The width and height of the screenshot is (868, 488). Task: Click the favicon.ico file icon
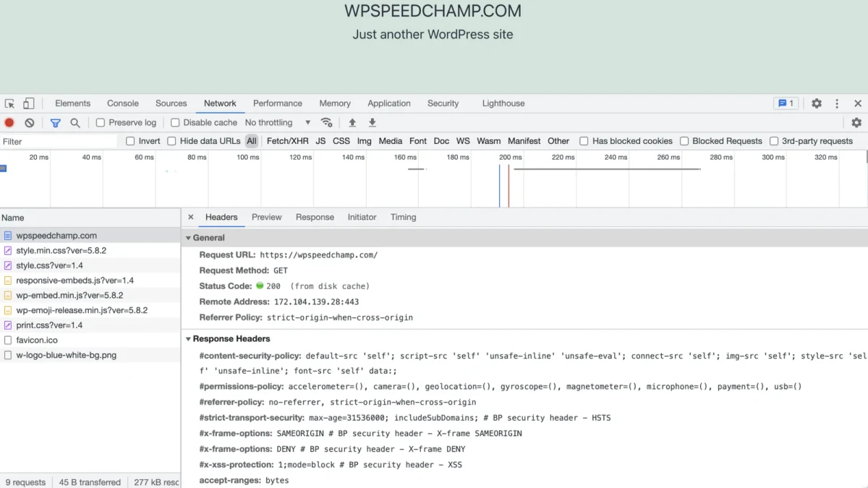click(x=8, y=340)
